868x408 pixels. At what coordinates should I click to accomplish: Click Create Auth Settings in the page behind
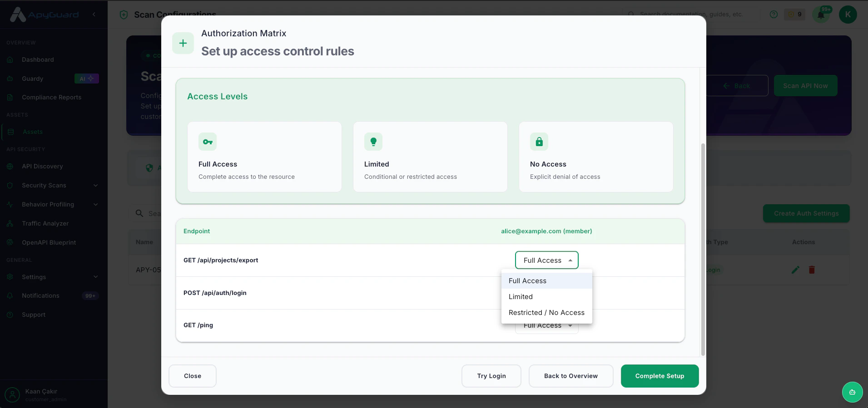pyautogui.click(x=806, y=213)
